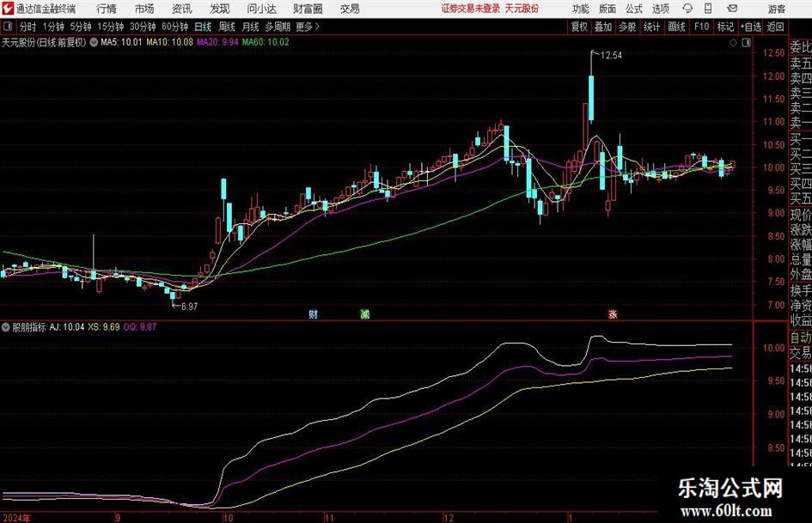Viewport: 812px width, 523px height.
Task: Open the mail envelope icon
Action: pyautogui.click(x=732, y=9)
